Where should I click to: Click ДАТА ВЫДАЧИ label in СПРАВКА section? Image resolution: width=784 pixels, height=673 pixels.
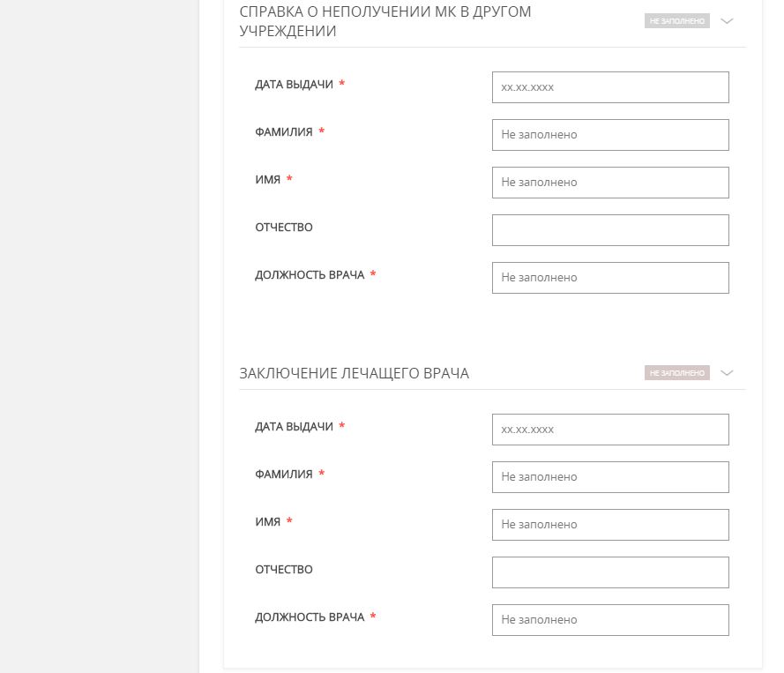point(294,85)
